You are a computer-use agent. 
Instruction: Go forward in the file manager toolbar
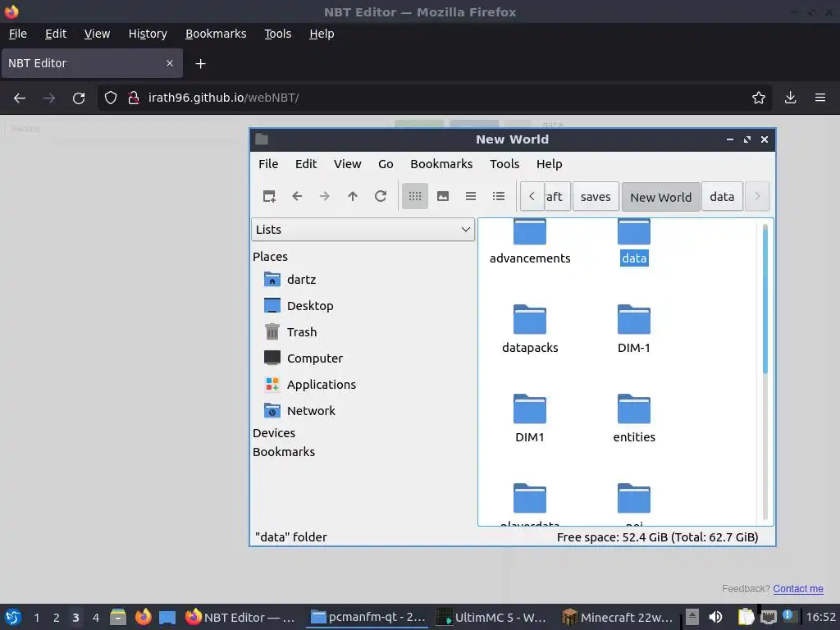(325, 197)
